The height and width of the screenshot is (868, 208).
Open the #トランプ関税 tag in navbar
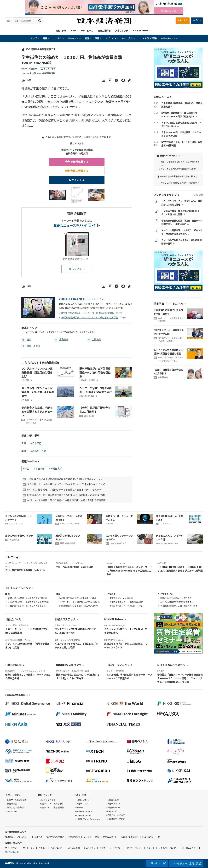click(150, 38)
